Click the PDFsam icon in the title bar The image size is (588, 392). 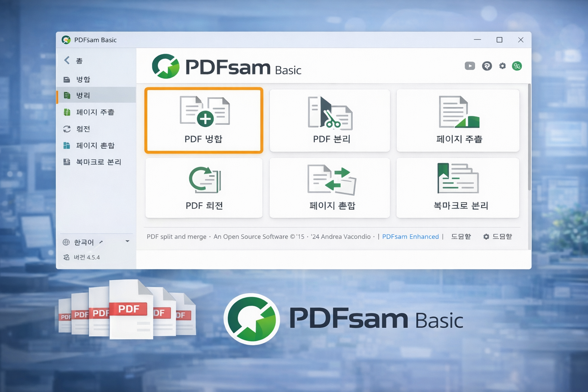pos(66,40)
